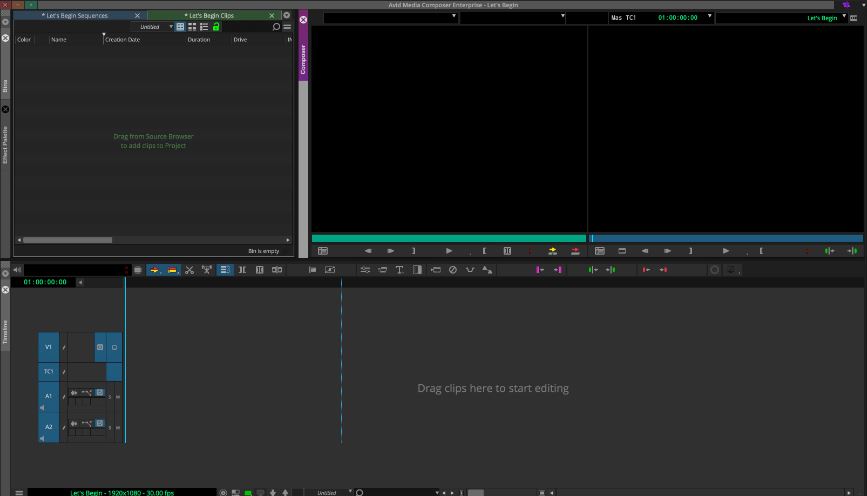Switch bin to script view
The image size is (867, 496).
point(204,27)
